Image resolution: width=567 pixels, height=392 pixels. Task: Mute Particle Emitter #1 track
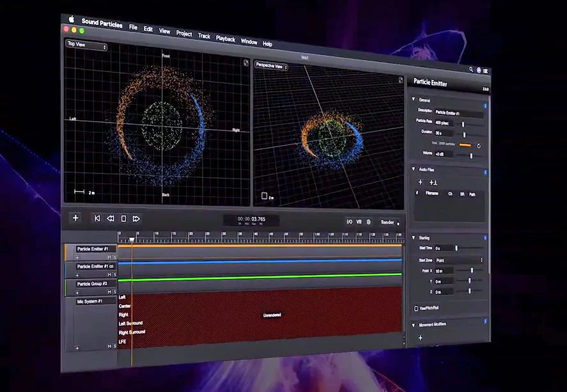(x=109, y=258)
